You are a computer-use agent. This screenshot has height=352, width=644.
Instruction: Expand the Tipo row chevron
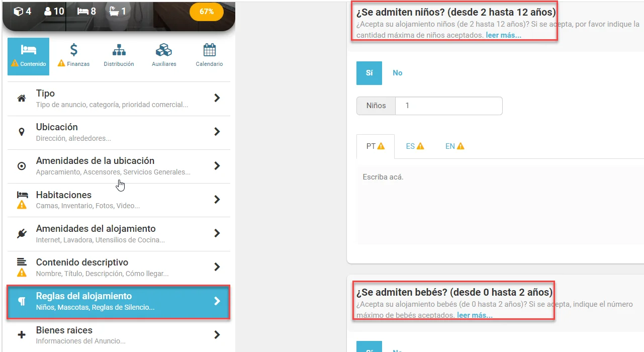click(217, 98)
